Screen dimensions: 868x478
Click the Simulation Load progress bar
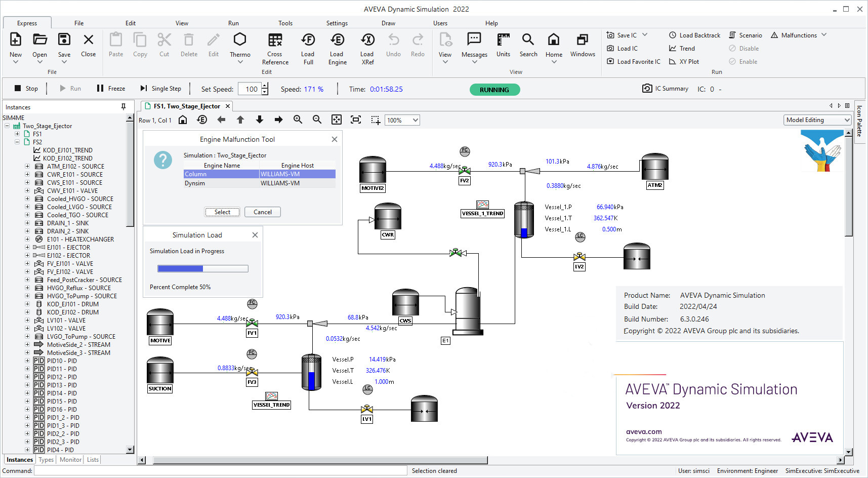[203, 269]
